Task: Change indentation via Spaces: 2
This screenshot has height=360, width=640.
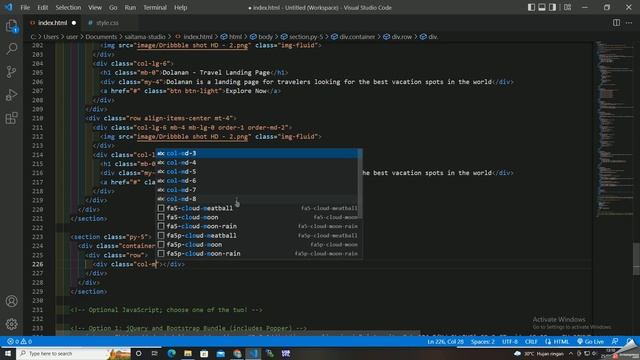Action: tap(482, 341)
